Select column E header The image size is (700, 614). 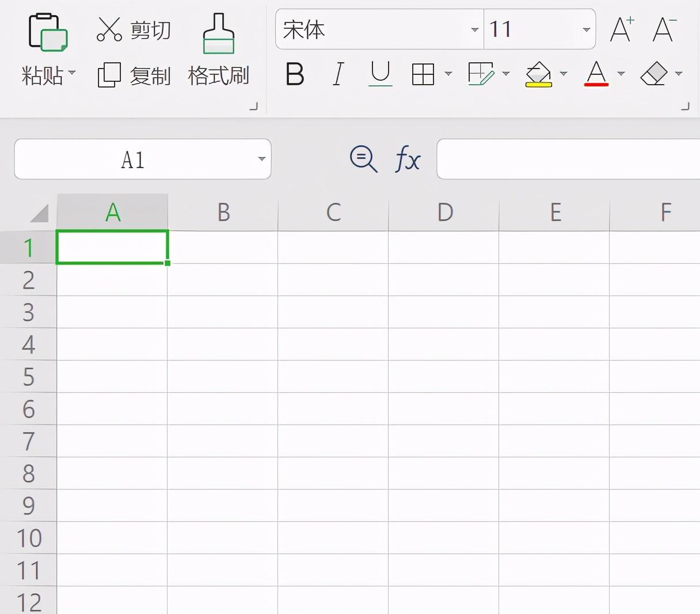click(554, 213)
